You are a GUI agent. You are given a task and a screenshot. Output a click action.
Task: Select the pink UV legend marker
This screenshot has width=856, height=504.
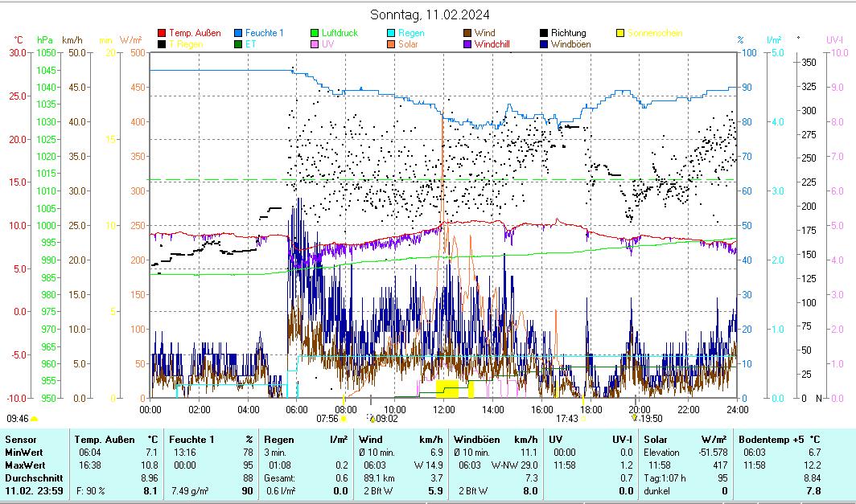click(315, 44)
